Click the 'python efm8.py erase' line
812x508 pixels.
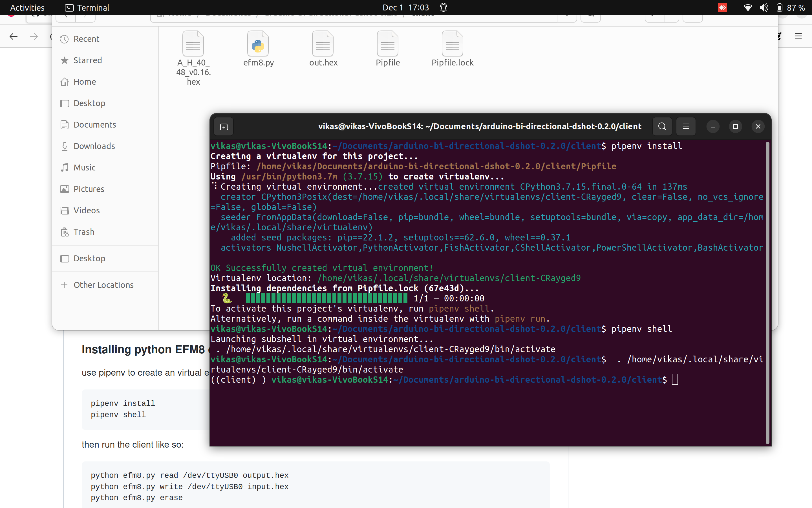pyautogui.click(x=136, y=498)
